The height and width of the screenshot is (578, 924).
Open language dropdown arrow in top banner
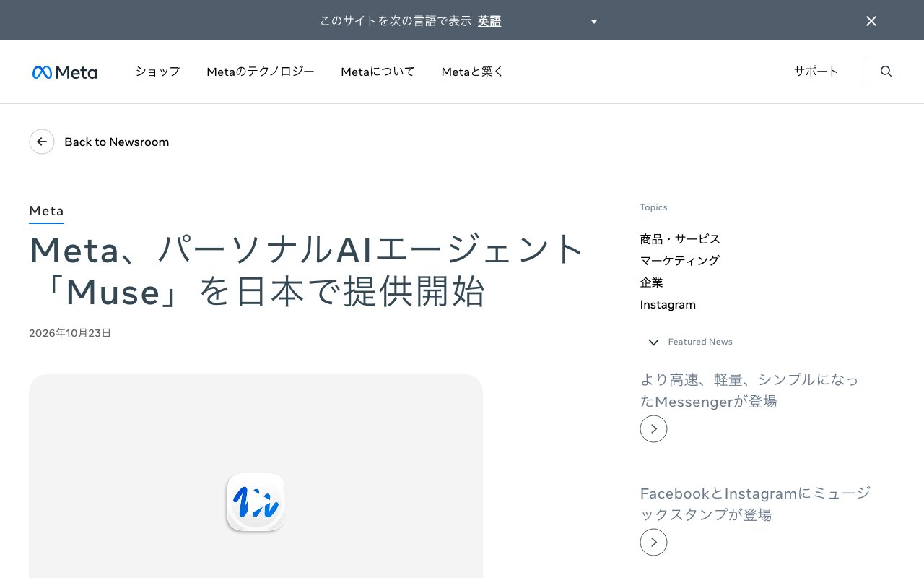[594, 22]
